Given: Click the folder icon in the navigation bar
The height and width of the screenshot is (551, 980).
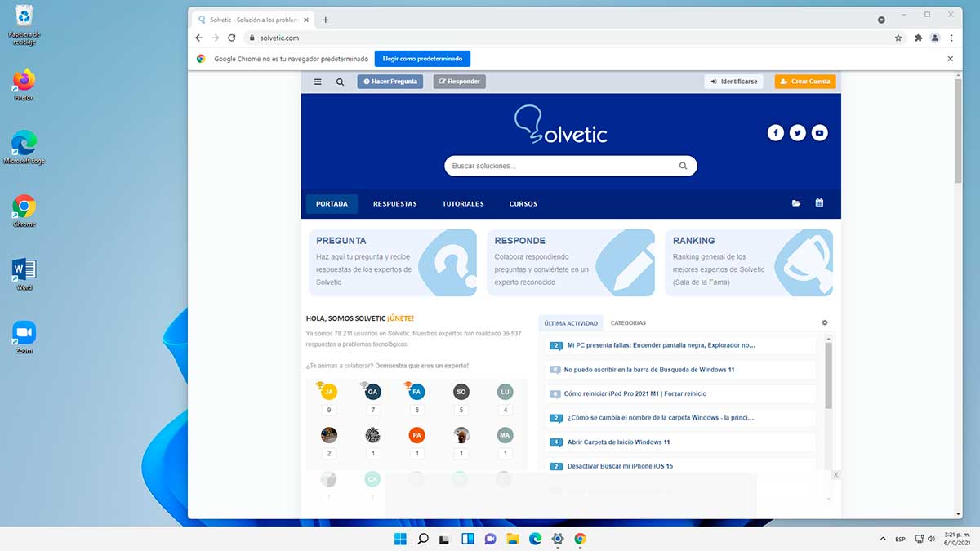Looking at the screenshot, I should [796, 203].
